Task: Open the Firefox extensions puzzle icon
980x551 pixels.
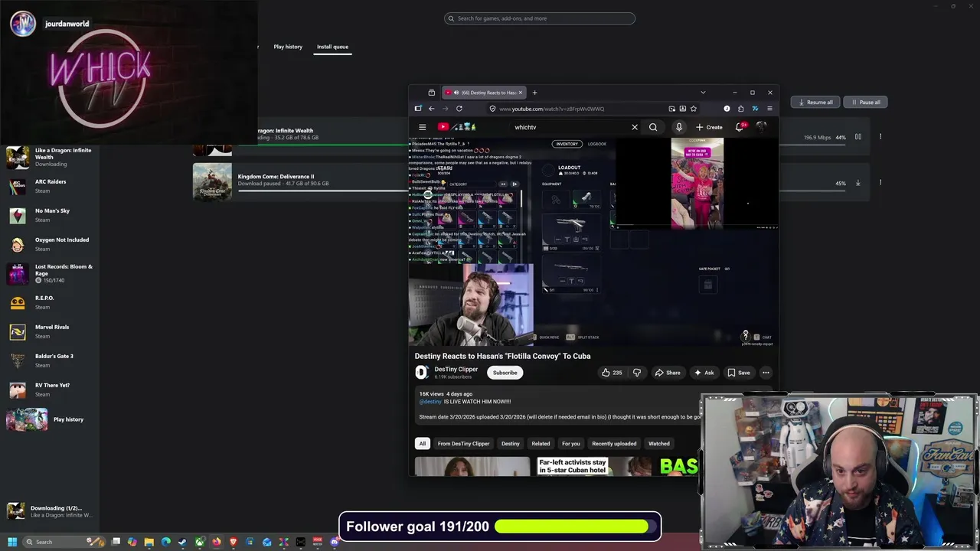Action: pyautogui.click(x=740, y=109)
